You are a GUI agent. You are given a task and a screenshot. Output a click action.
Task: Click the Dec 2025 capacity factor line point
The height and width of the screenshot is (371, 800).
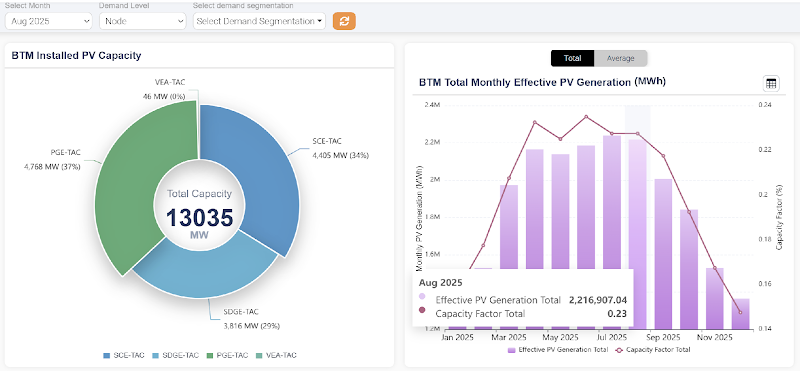[740, 312]
